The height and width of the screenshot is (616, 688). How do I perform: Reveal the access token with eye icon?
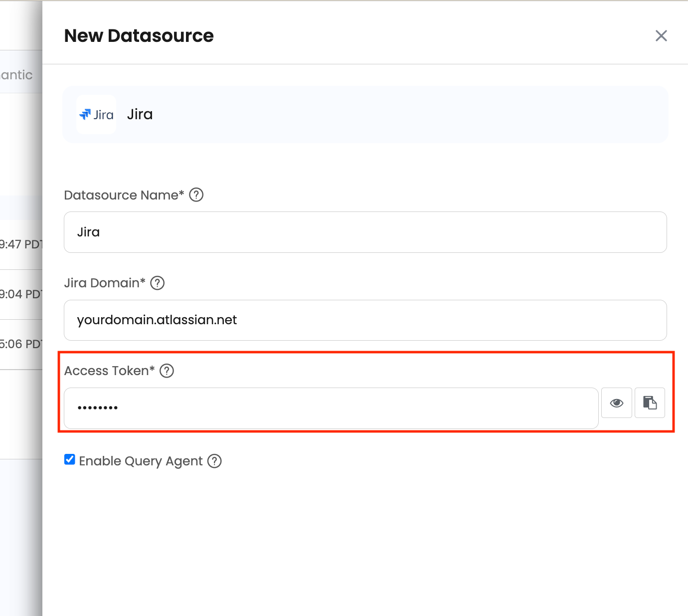click(x=617, y=403)
